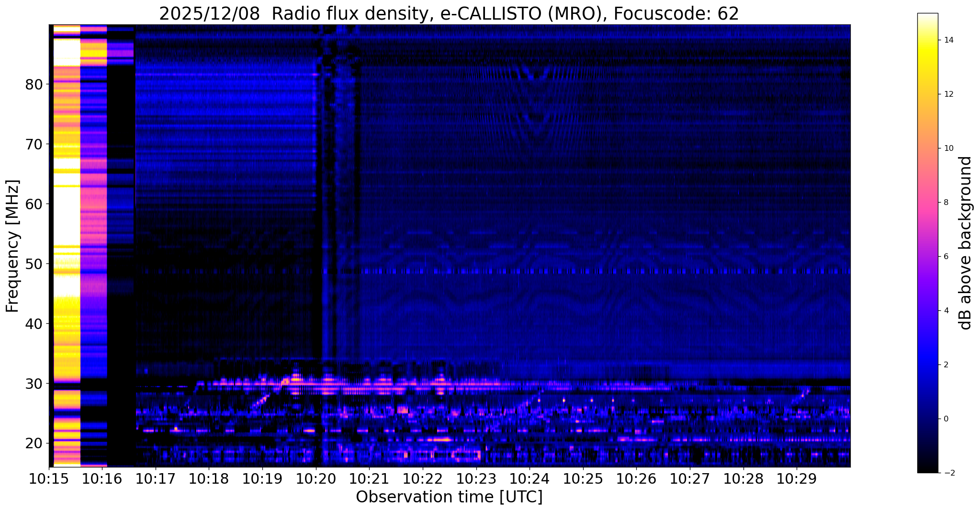Click the 30 MHz frequency tick label
Image resolution: width=980 pixels, height=511 pixels.
click(x=34, y=384)
